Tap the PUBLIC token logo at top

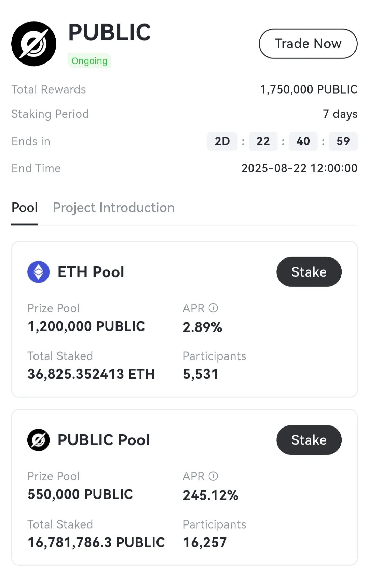(x=34, y=44)
